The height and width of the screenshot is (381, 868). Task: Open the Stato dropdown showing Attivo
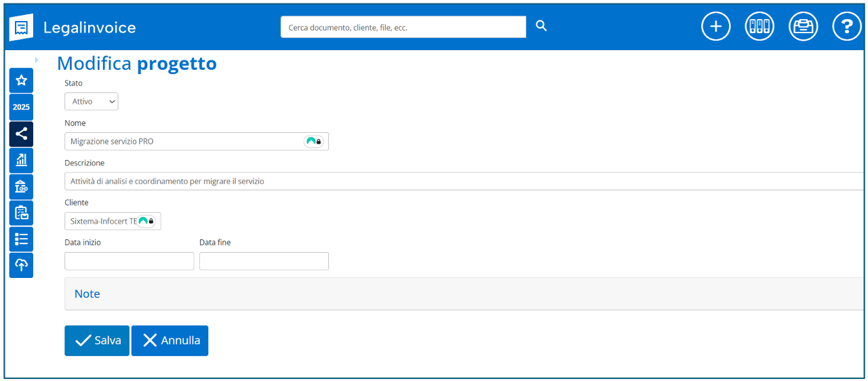[x=91, y=102]
